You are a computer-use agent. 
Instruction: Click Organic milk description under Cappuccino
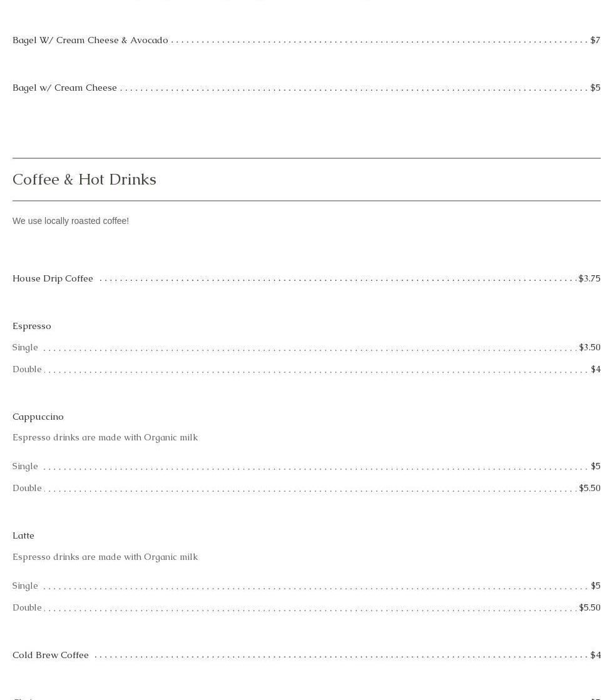[105, 437]
